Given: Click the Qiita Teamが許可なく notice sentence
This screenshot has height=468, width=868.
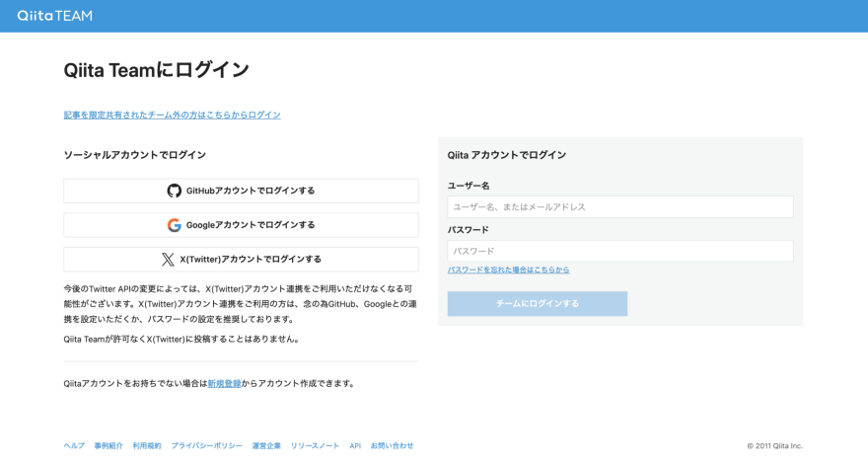Looking at the screenshot, I should [182, 339].
